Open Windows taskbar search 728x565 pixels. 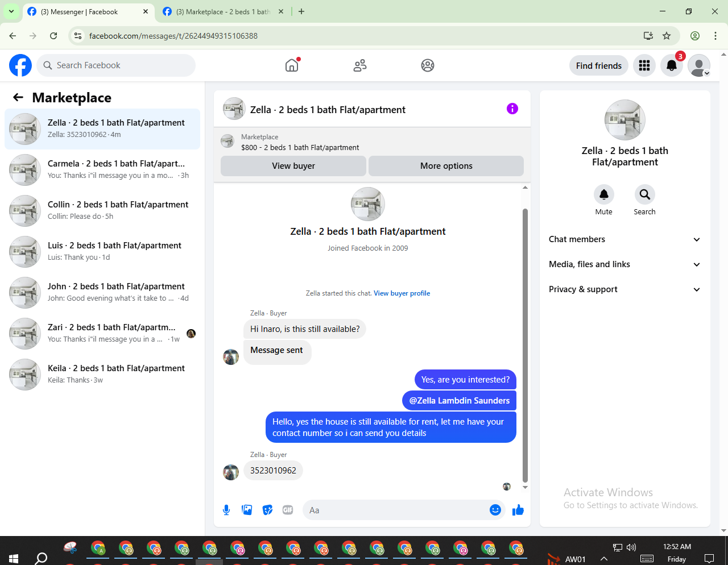pos(41,558)
